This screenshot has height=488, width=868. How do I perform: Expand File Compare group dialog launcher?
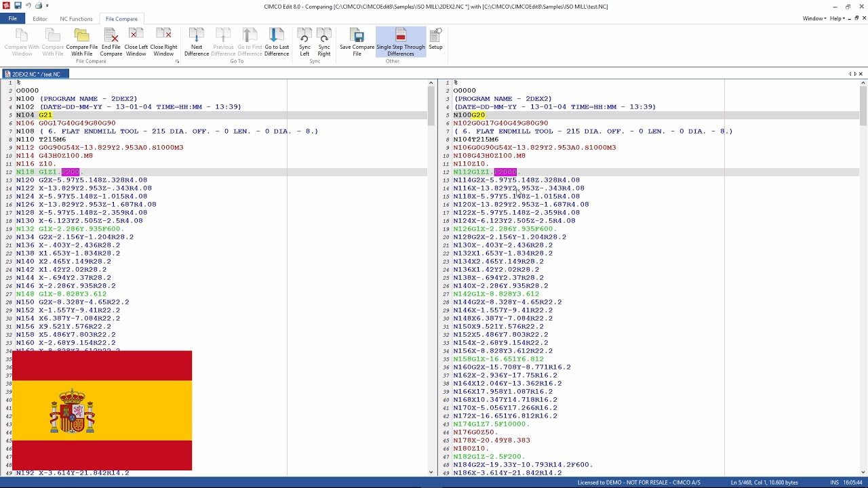click(x=178, y=62)
